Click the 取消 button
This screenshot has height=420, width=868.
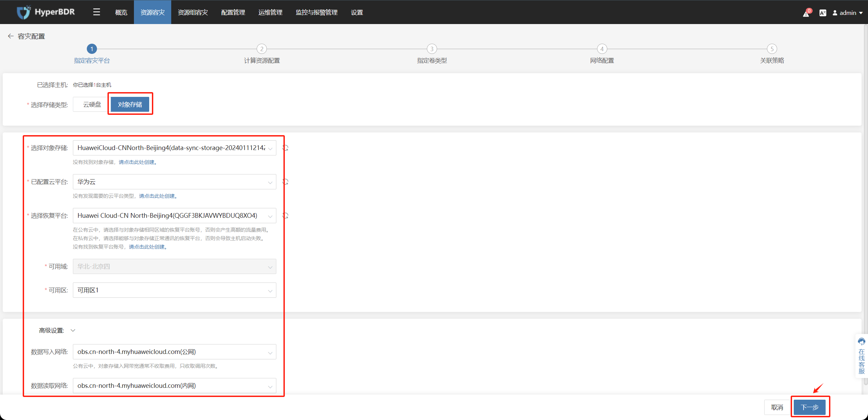point(777,407)
